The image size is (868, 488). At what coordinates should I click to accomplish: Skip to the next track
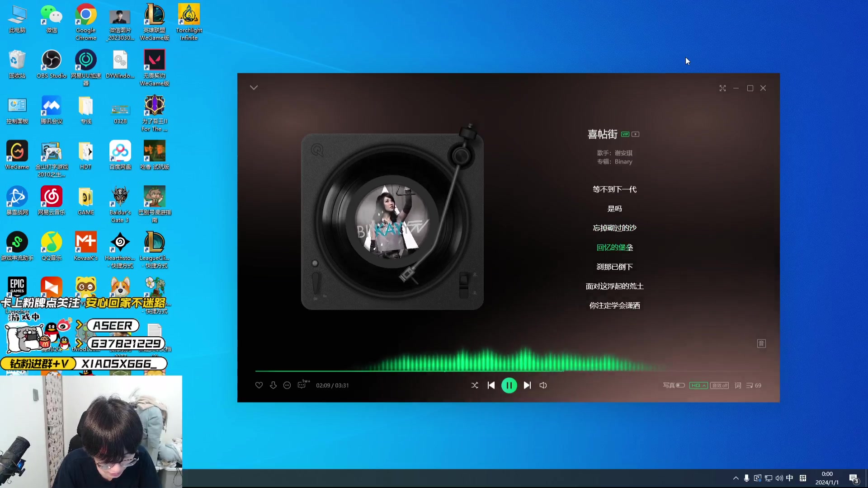(527, 385)
